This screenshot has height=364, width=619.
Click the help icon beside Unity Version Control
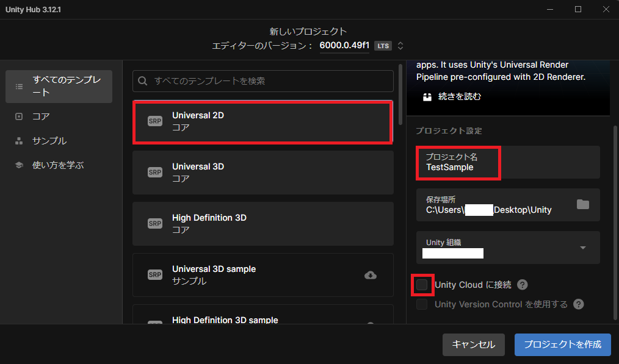(x=578, y=304)
